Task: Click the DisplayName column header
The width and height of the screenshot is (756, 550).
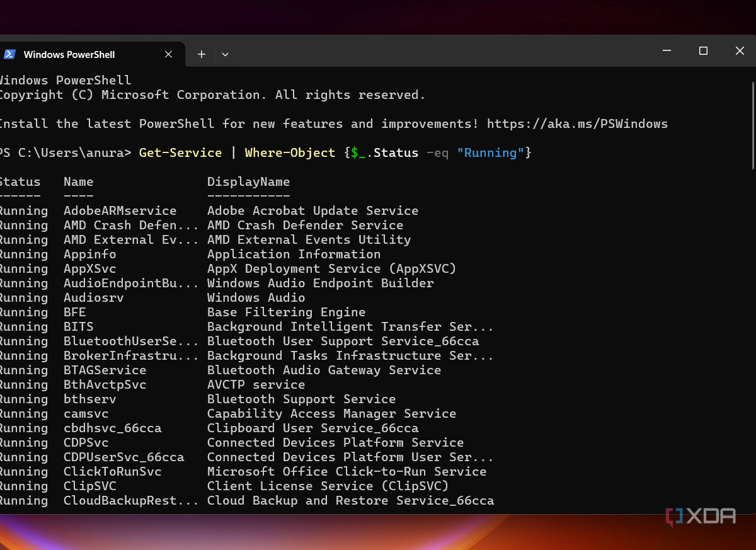Action: (248, 182)
